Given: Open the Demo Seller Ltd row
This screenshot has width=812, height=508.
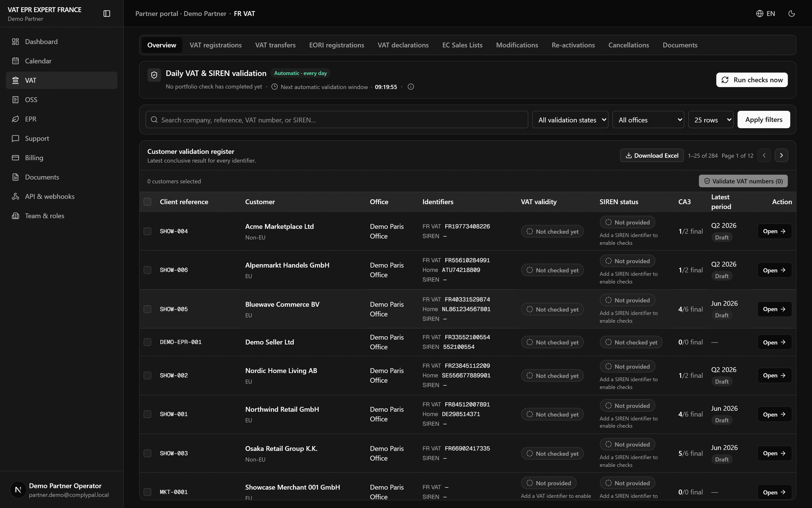Looking at the screenshot, I should (774, 342).
